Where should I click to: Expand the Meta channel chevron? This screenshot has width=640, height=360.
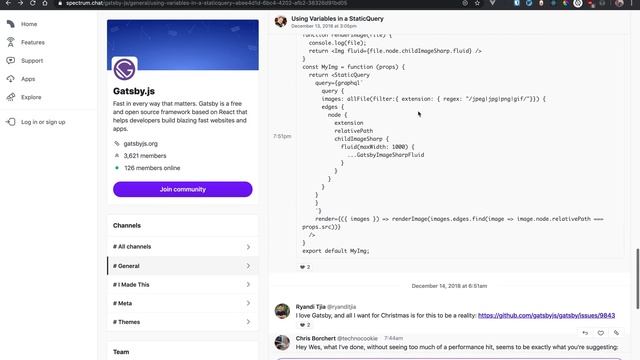click(248, 303)
